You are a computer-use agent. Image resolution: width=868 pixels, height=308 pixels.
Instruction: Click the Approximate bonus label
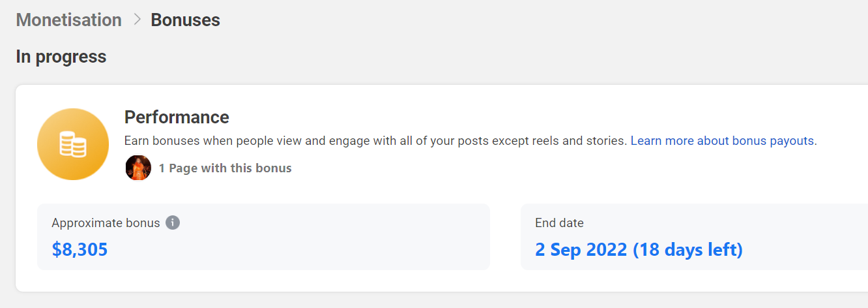[x=106, y=223]
